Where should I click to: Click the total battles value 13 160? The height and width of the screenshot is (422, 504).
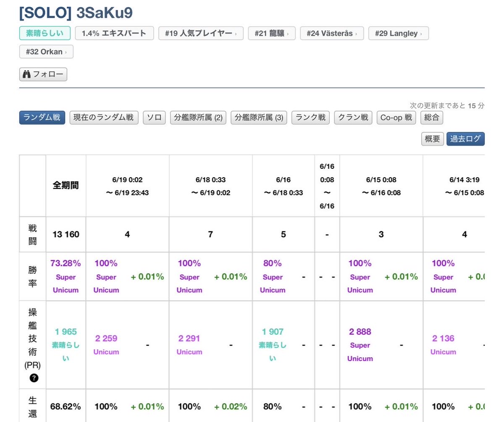pos(66,234)
